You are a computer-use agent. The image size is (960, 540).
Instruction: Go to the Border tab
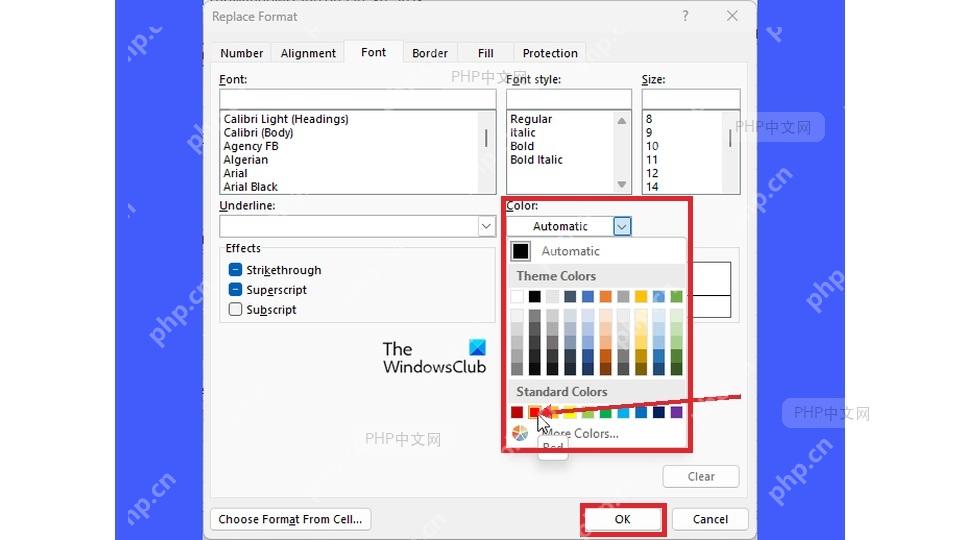[430, 53]
